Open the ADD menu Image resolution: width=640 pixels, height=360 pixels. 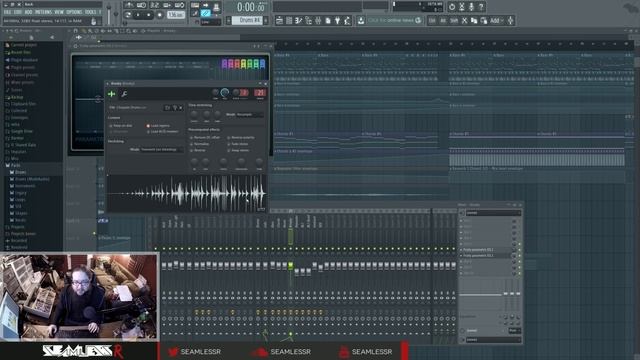tap(28, 12)
